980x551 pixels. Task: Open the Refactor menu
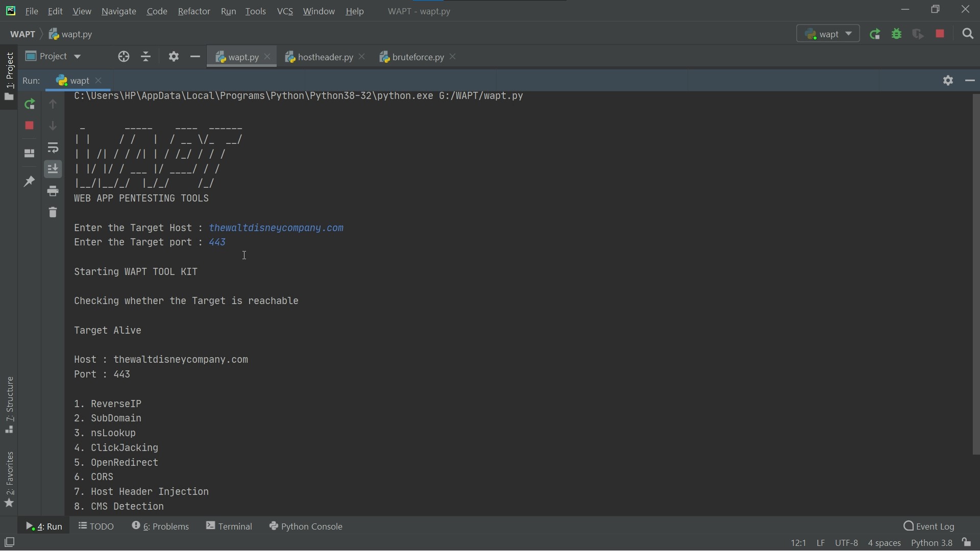tap(194, 11)
